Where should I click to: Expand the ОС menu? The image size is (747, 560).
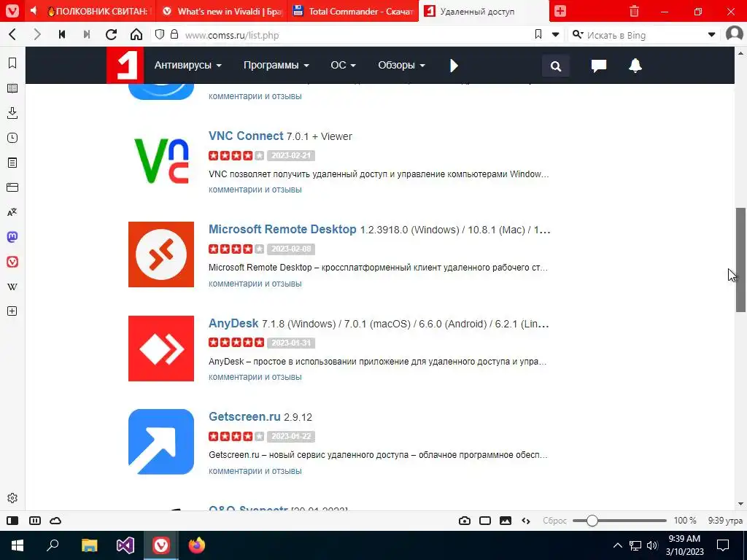344,65
